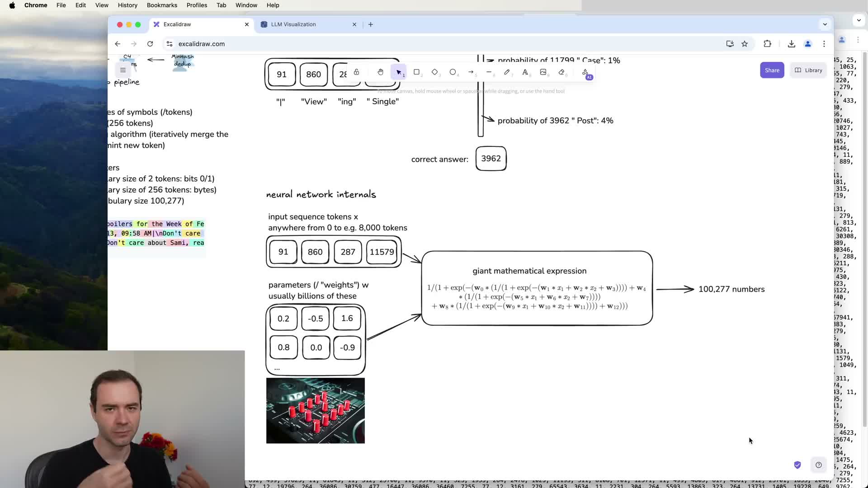Image resolution: width=868 pixels, height=488 pixels.
Task: Activate the Eraser tool
Action: tap(561, 72)
